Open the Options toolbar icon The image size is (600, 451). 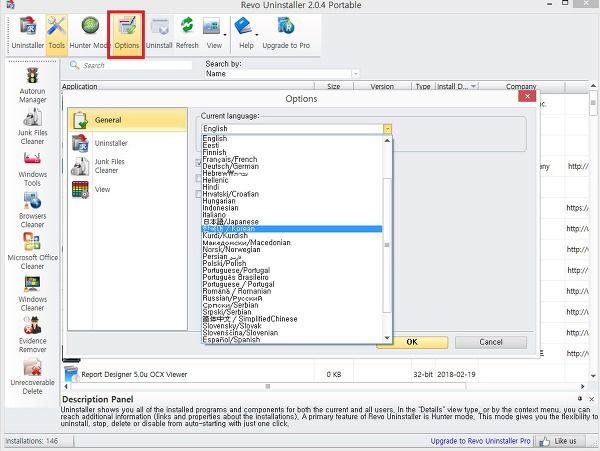click(126, 34)
